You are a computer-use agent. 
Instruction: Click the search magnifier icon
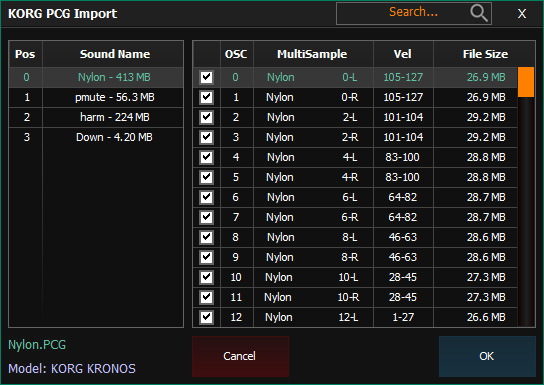pos(479,14)
